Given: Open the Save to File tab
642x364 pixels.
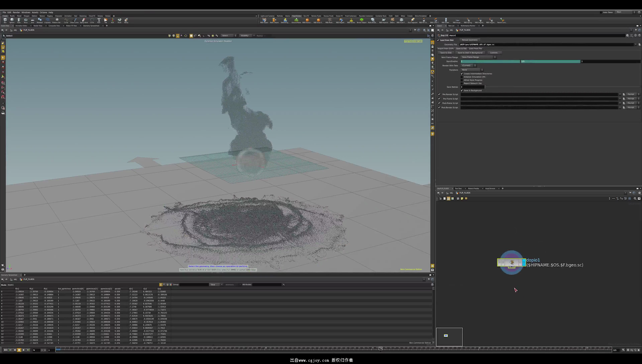Looking at the screenshot, I should click(461, 49).
